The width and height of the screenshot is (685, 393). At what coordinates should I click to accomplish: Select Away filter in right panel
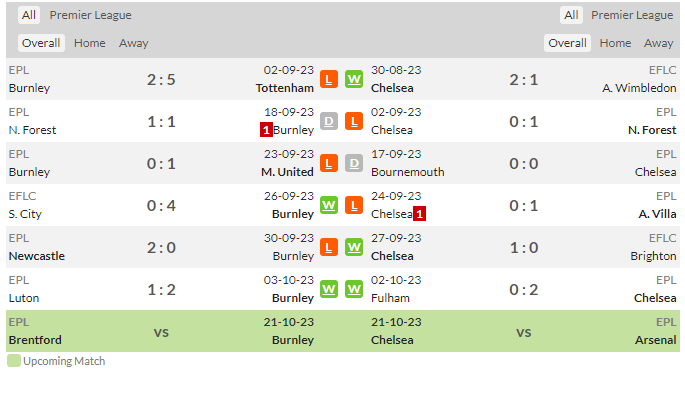tap(658, 43)
